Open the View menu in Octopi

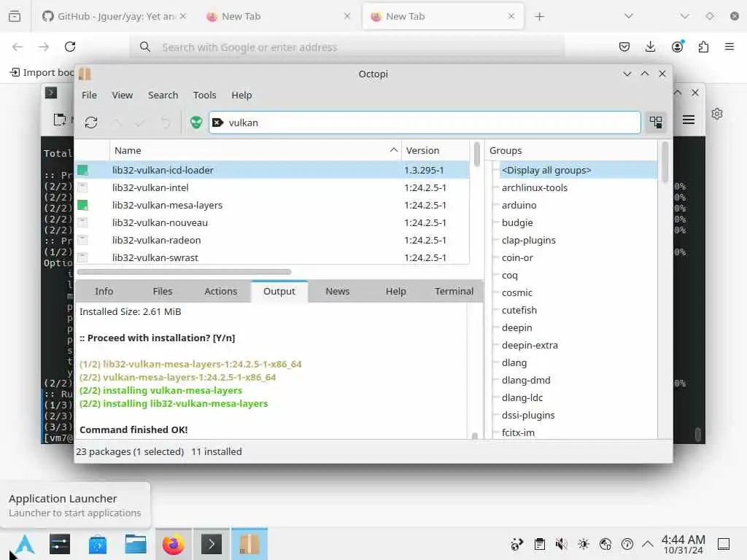pyautogui.click(x=123, y=96)
